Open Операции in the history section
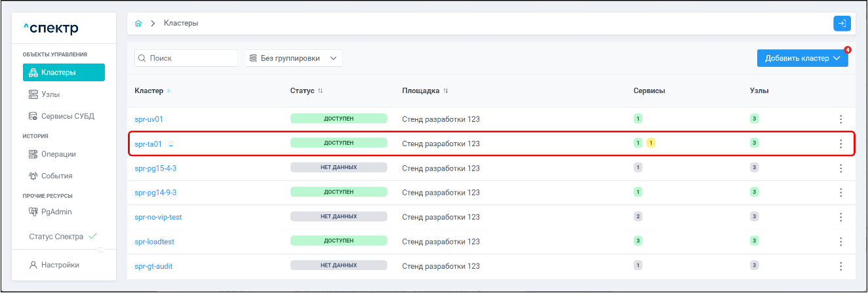Screen dimensions: 868x293 tap(58, 154)
